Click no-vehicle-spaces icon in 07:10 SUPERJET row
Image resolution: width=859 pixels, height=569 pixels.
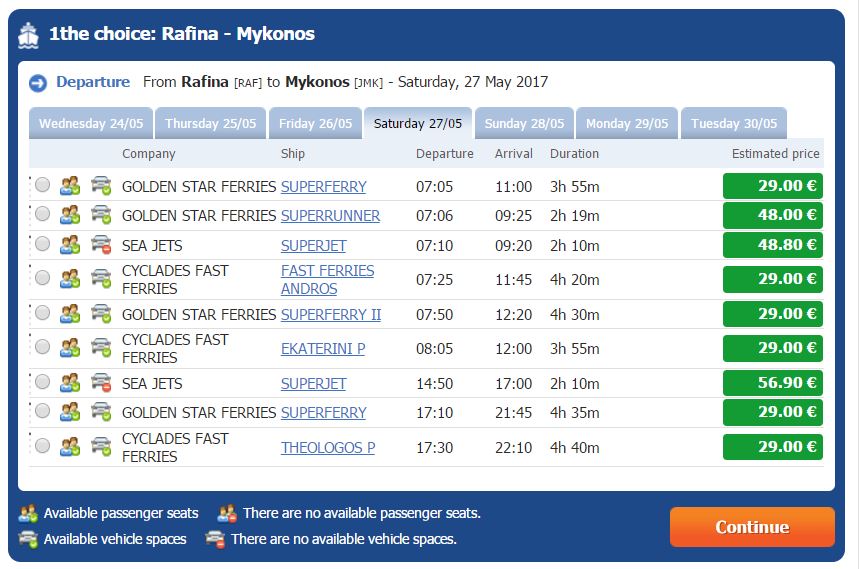pos(101,245)
